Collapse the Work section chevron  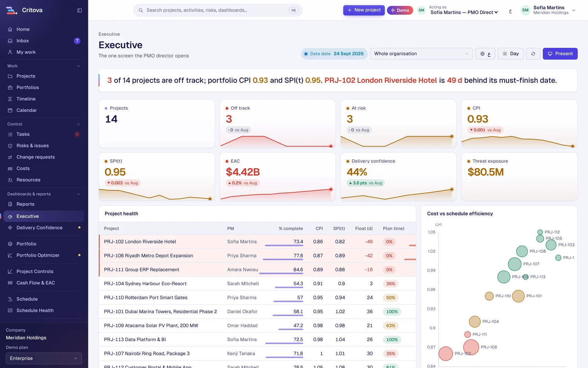tap(78, 66)
